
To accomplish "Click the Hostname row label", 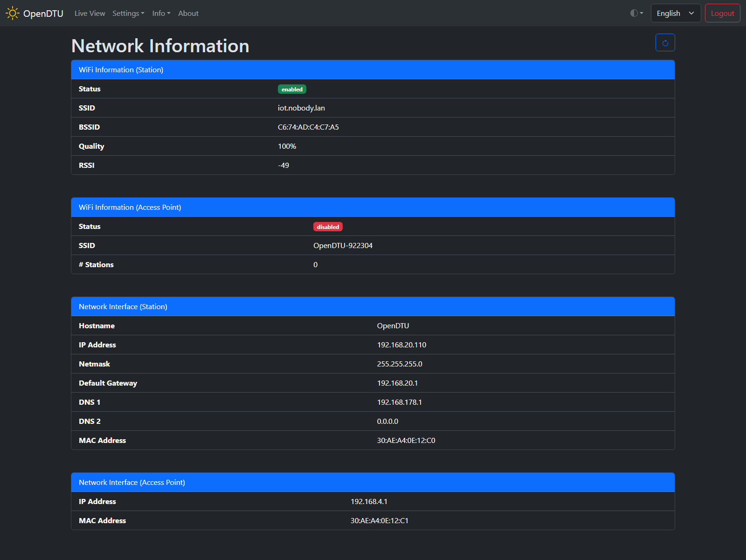I will (97, 326).
